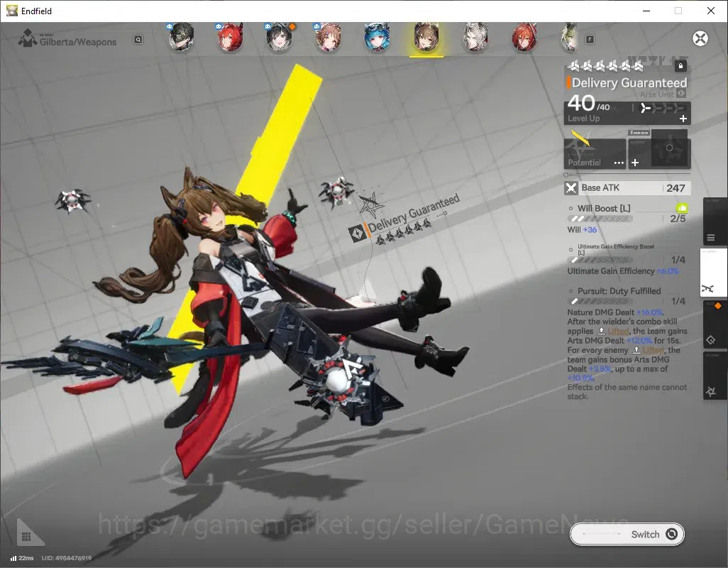728x568 pixels.
Task: Click the E next-operator key icon
Action: tap(590, 40)
